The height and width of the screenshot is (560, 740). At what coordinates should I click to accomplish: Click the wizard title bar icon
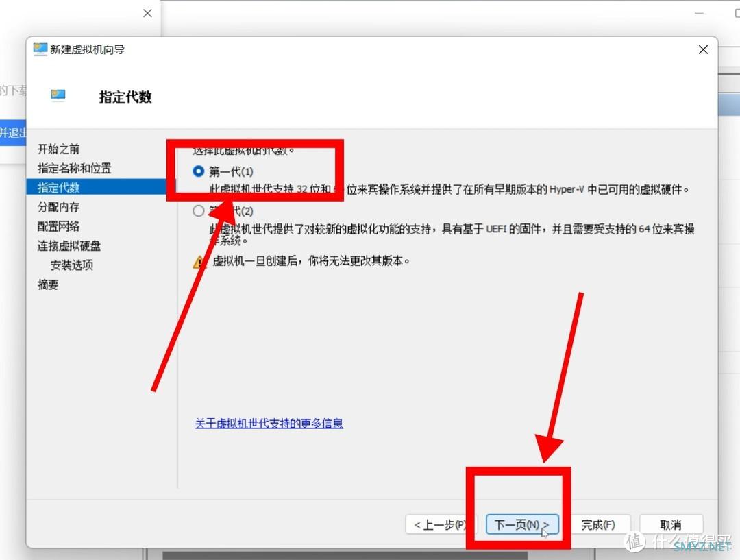[40, 49]
